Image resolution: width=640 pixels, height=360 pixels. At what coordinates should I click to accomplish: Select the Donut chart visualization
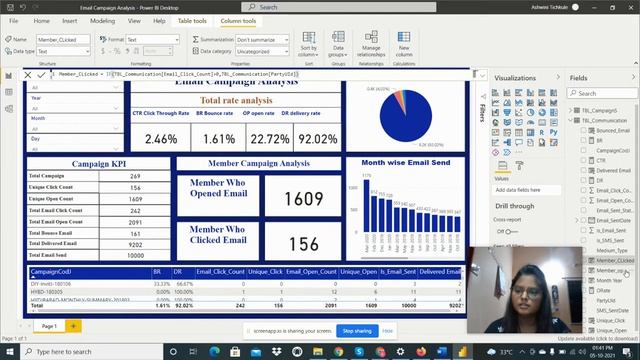542,112
